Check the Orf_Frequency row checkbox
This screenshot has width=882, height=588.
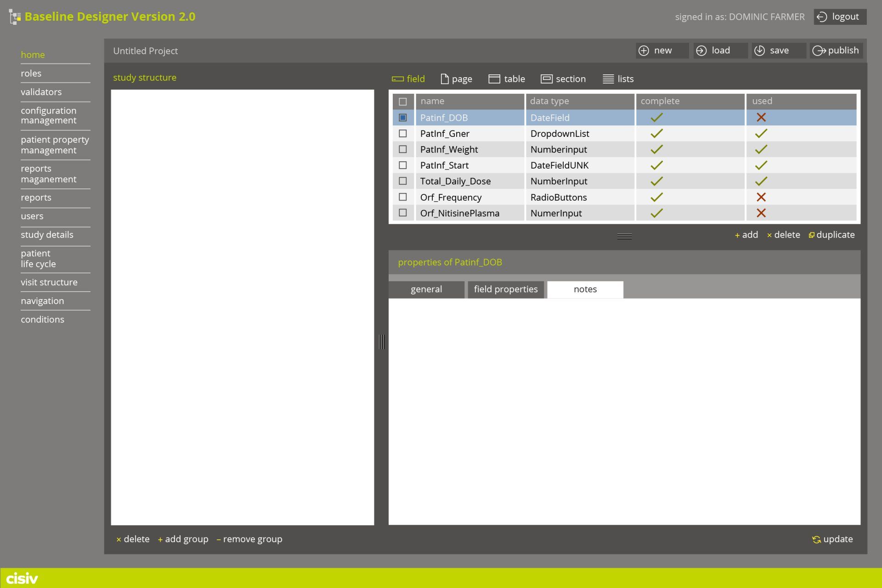coord(403,197)
